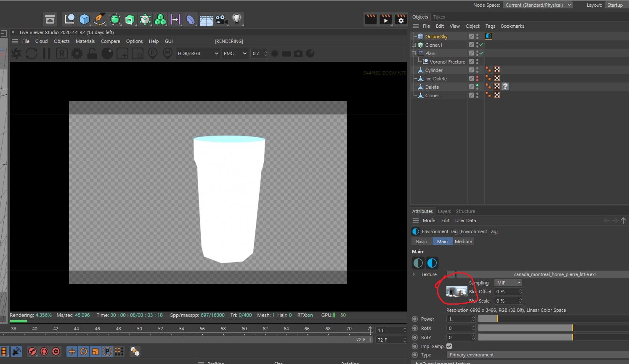Open the PMC kernel dropdown
The height and width of the screenshot is (364, 629).
point(235,53)
